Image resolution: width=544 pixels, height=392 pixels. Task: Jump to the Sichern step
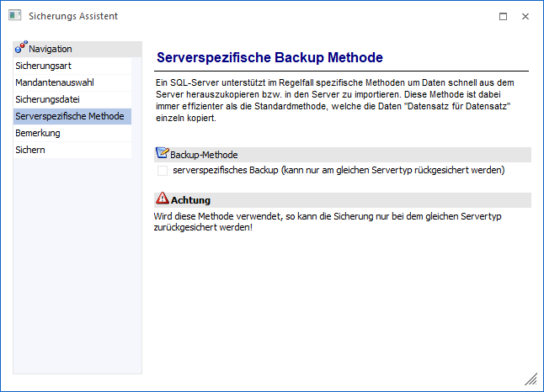[30, 150]
